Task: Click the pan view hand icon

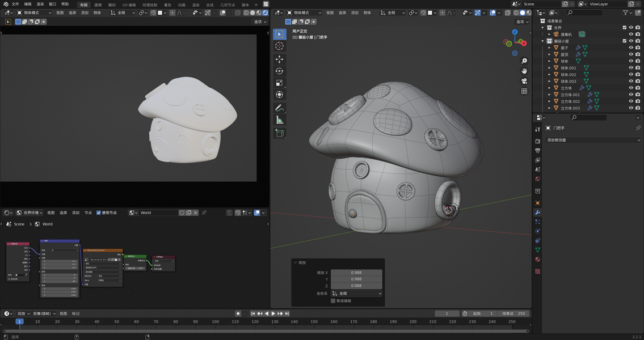Action: click(x=524, y=71)
